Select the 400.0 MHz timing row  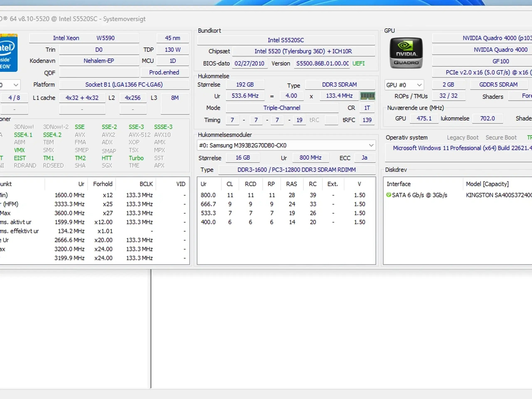286,222
